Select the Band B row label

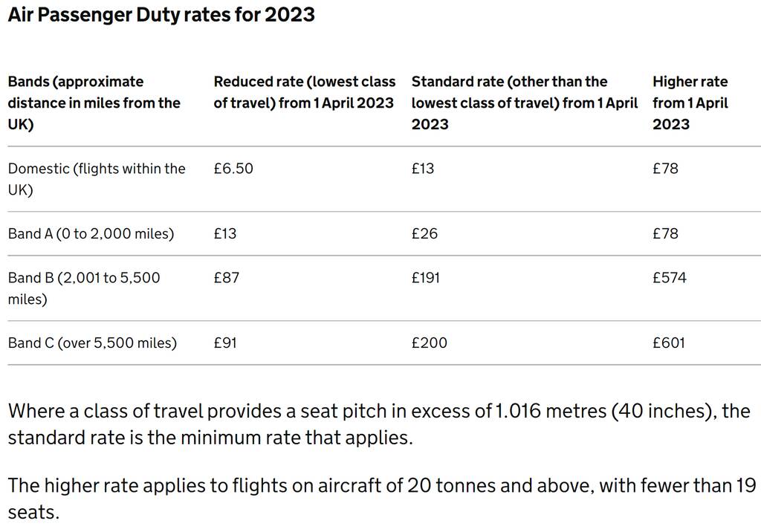point(84,288)
